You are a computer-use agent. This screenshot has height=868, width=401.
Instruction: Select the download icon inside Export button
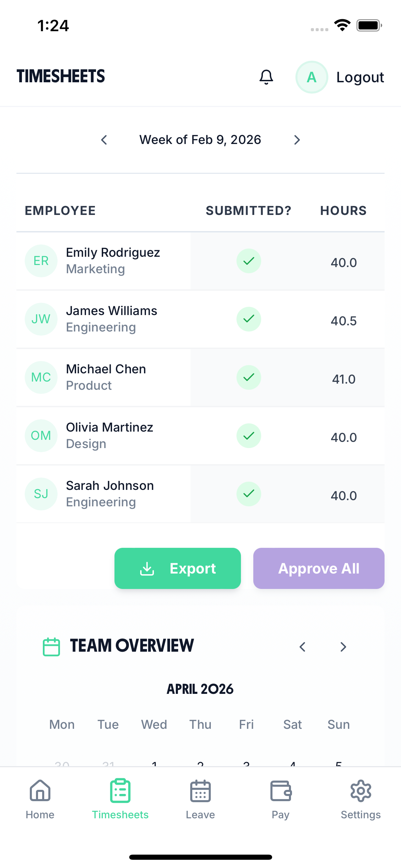pyautogui.click(x=147, y=568)
